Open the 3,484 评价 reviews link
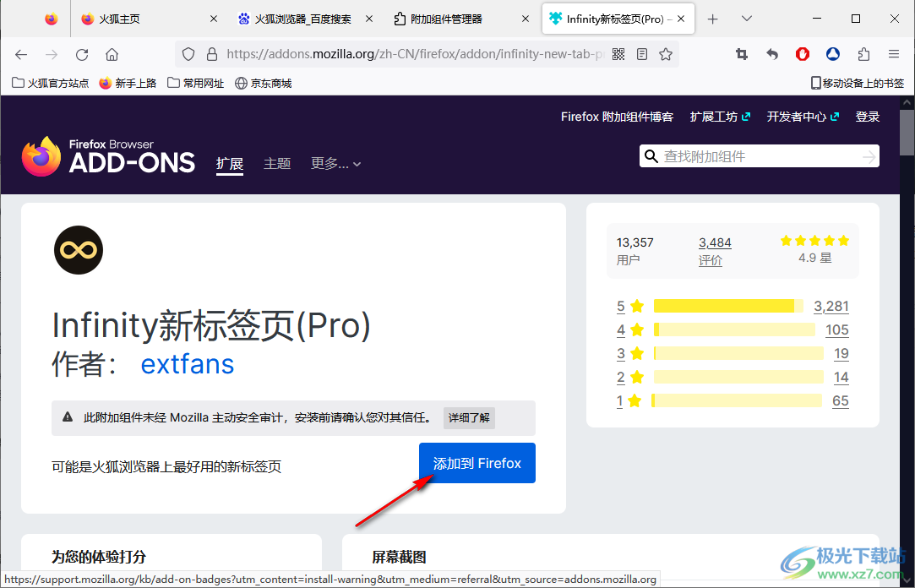 [715, 251]
